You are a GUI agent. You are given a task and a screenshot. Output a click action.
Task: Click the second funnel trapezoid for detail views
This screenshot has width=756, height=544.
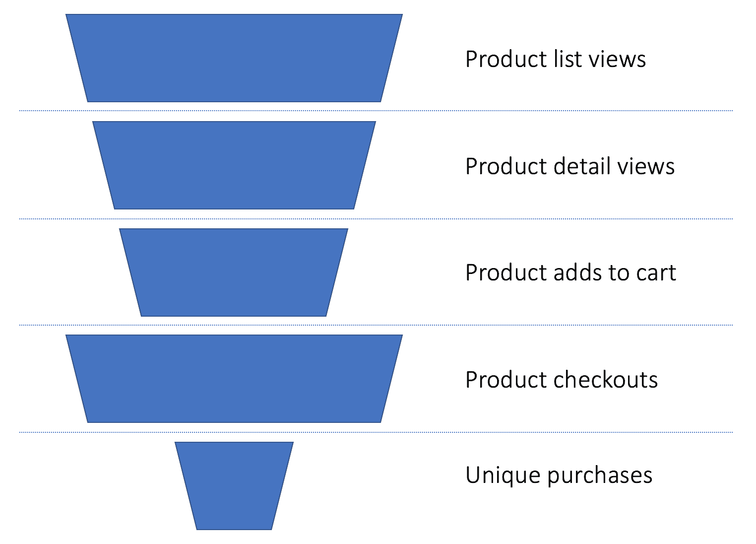click(234, 165)
